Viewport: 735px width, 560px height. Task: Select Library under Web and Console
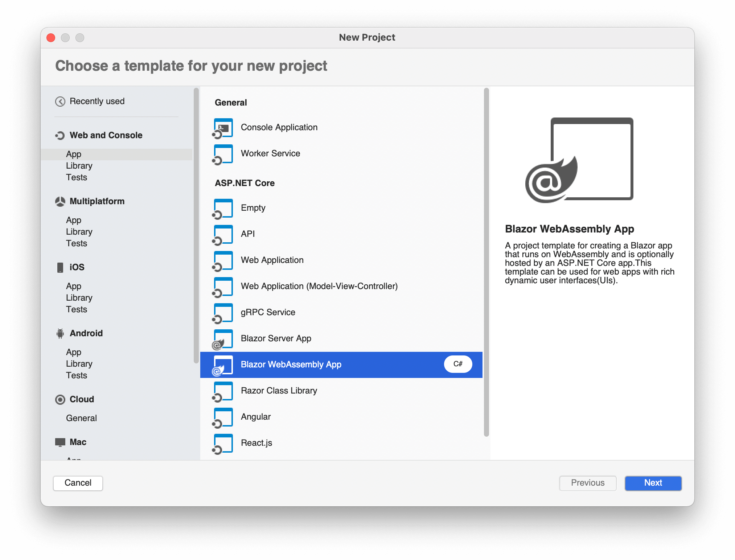click(79, 166)
